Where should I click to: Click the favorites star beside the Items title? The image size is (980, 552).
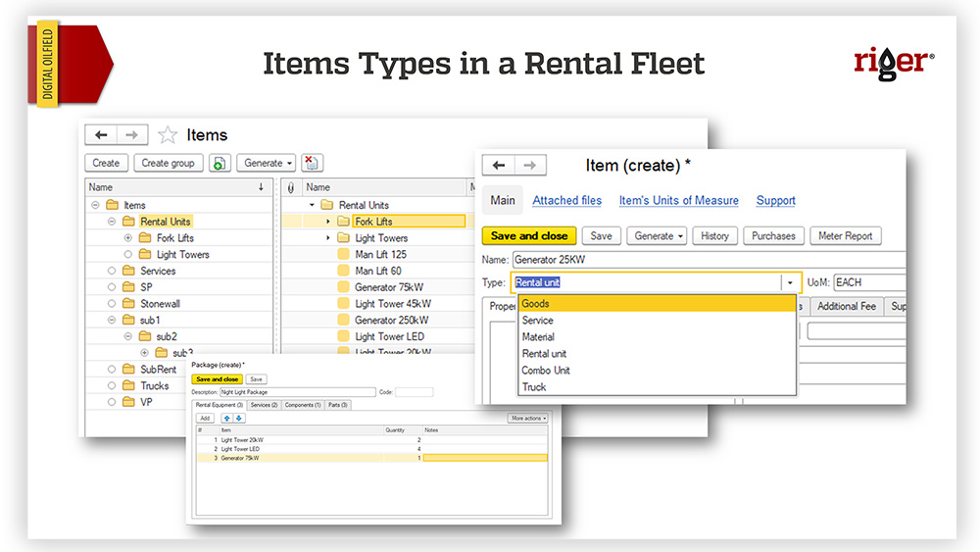pyautogui.click(x=168, y=135)
